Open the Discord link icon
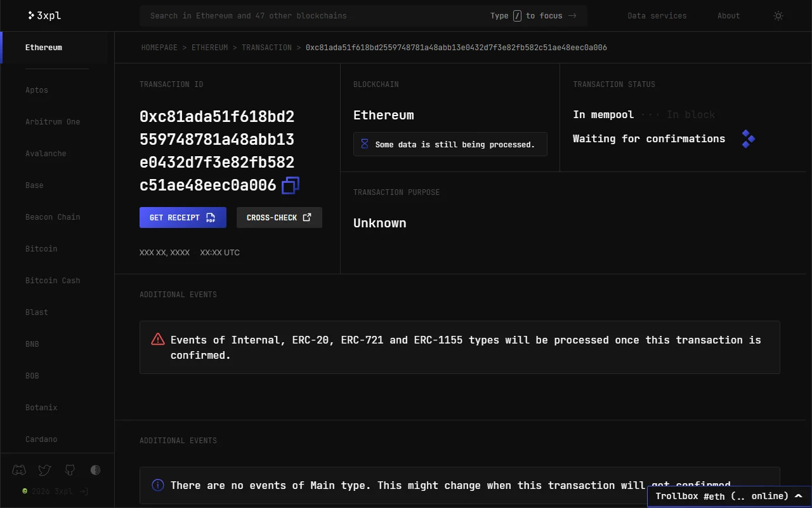This screenshot has width=812, height=508. pyautogui.click(x=19, y=470)
